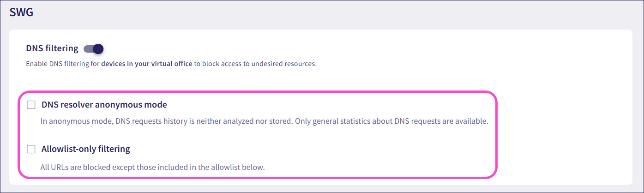Check the Allowlist-only filtering box
The width and height of the screenshot is (644, 193).
(x=31, y=149)
